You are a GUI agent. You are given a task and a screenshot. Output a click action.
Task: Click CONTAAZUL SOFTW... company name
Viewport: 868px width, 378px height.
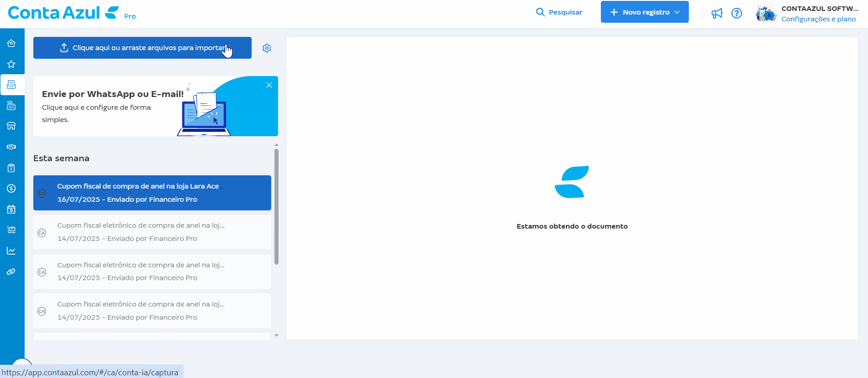click(820, 9)
